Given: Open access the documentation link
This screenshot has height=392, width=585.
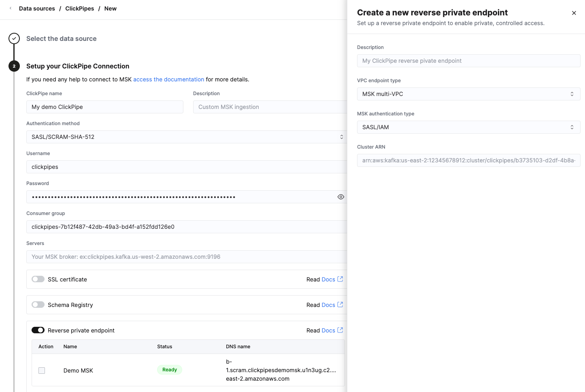Looking at the screenshot, I should pos(168,79).
